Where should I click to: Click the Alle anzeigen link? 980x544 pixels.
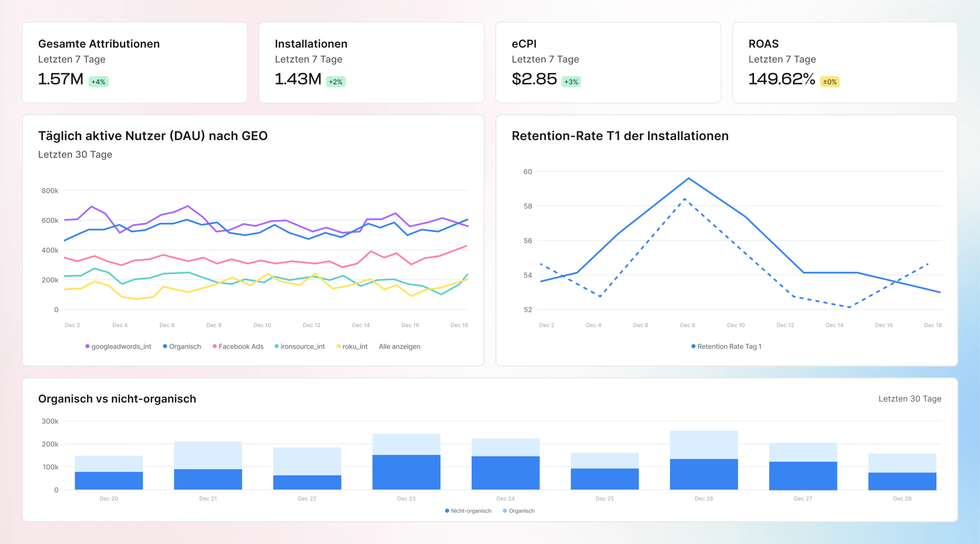coord(399,346)
